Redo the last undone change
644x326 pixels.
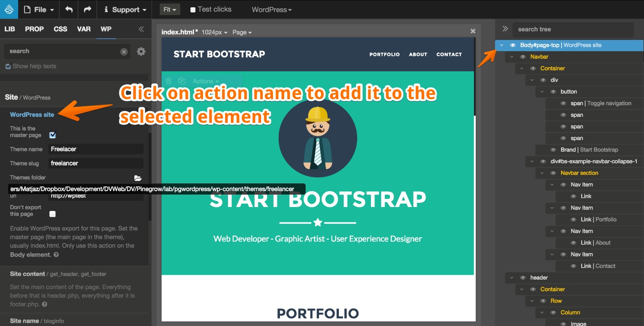(x=88, y=9)
